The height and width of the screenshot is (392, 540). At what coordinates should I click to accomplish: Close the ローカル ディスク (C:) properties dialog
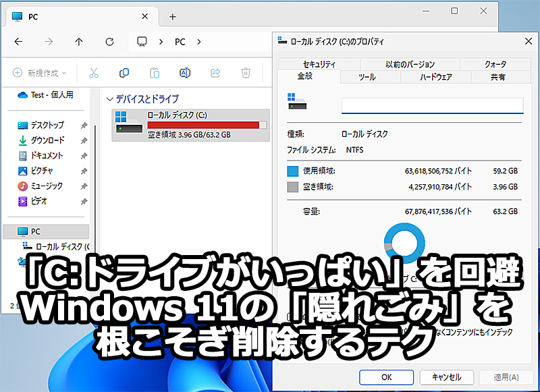tap(529, 41)
